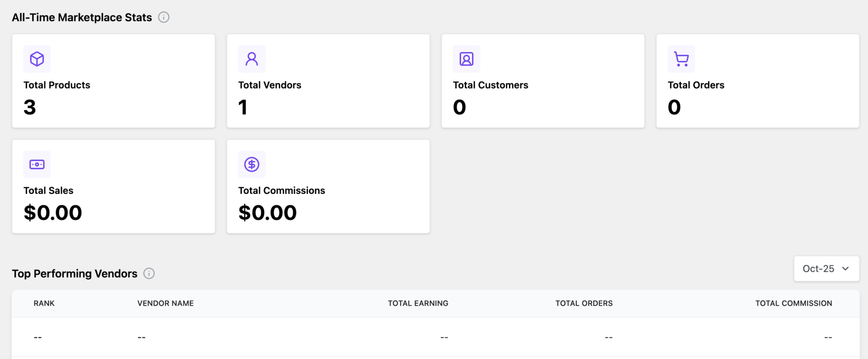Open info tooltip beside All-Time Marketplace Stats
The width and height of the screenshot is (868, 359).
pos(164,17)
